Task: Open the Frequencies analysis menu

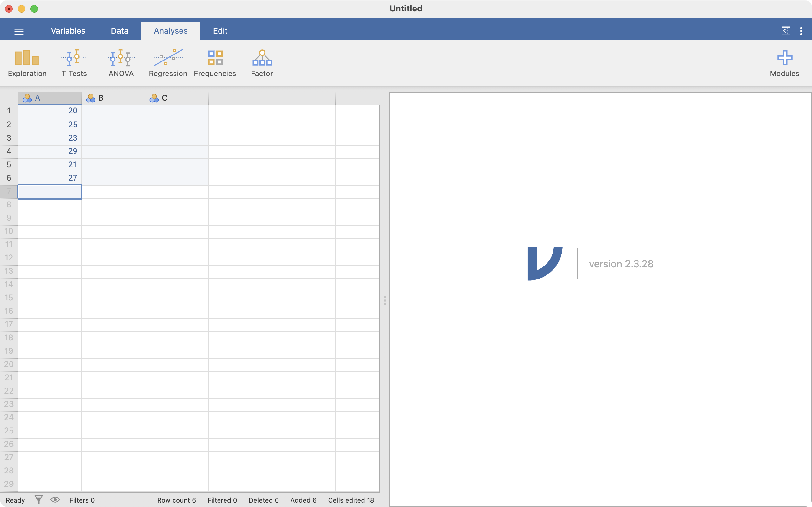Action: point(215,63)
